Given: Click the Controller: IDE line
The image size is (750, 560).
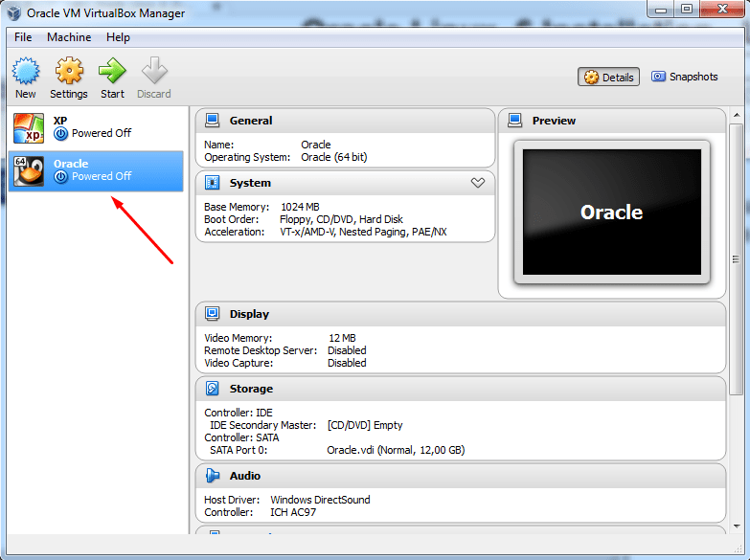Looking at the screenshot, I should pos(239,413).
